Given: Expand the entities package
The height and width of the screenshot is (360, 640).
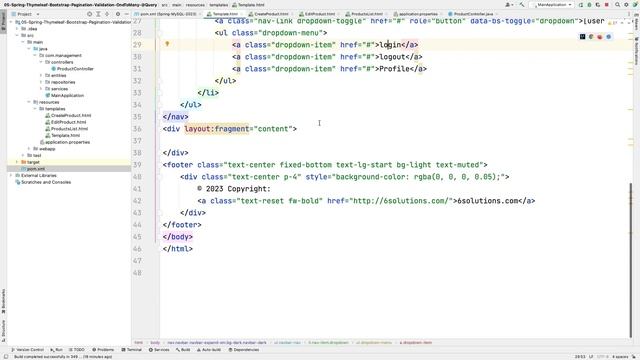Looking at the screenshot, I should (41, 76).
